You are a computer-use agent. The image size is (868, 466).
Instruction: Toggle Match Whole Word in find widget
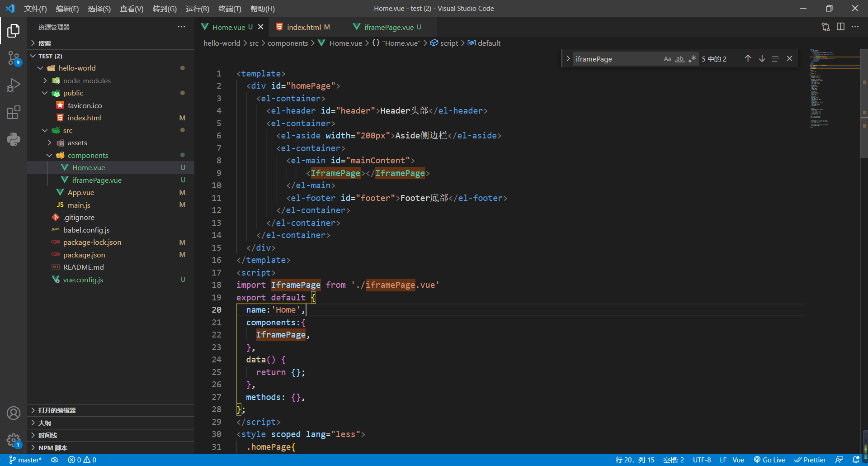click(x=679, y=59)
